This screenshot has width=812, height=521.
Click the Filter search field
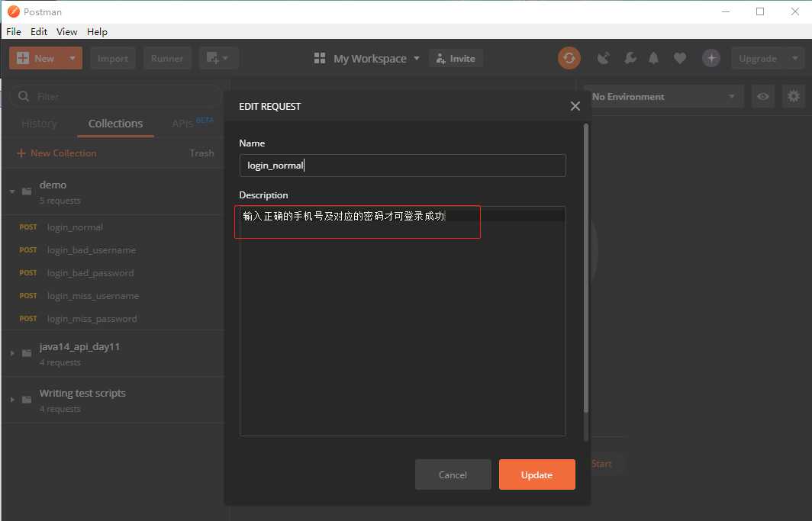(x=116, y=96)
